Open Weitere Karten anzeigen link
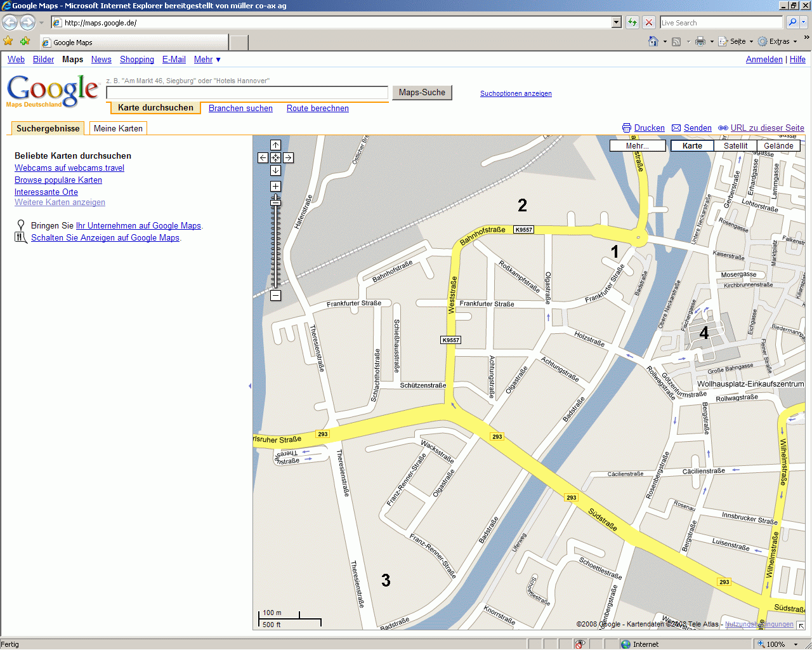Viewport: 812px width, 650px height. (x=60, y=202)
